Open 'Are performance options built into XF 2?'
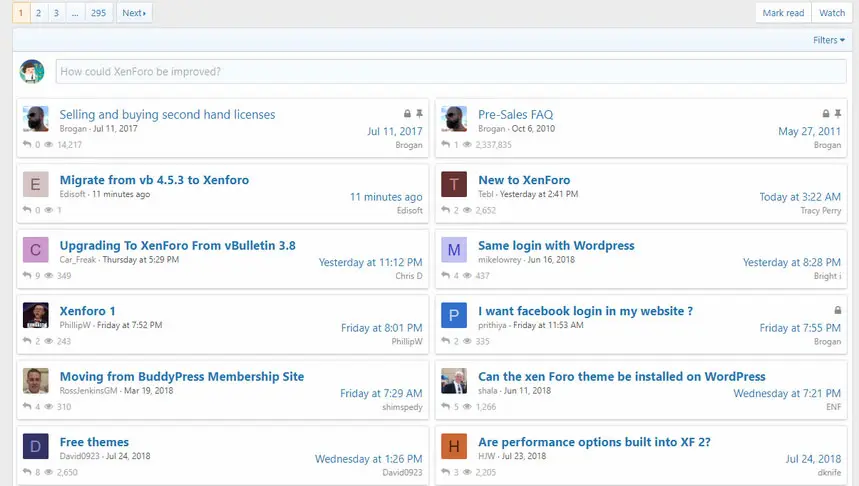The height and width of the screenshot is (486, 859). click(594, 442)
